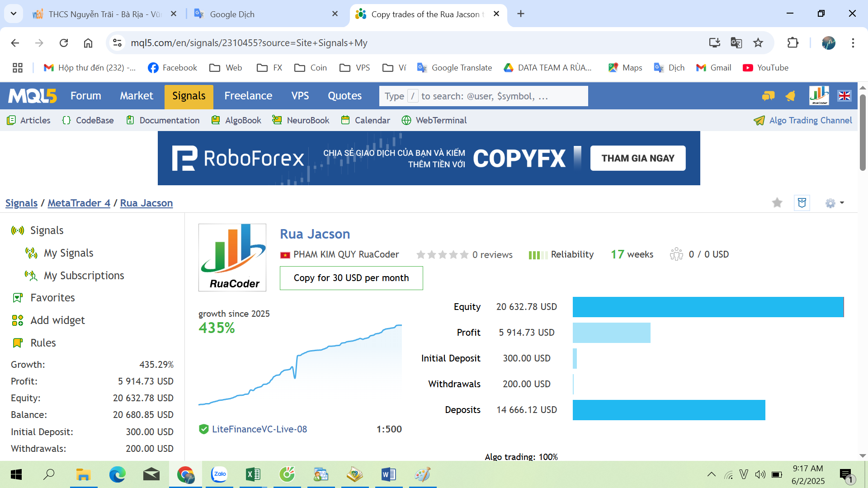The height and width of the screenshot is (488, 868).
Task: Go to browser home page
Action: click(88, 43)
